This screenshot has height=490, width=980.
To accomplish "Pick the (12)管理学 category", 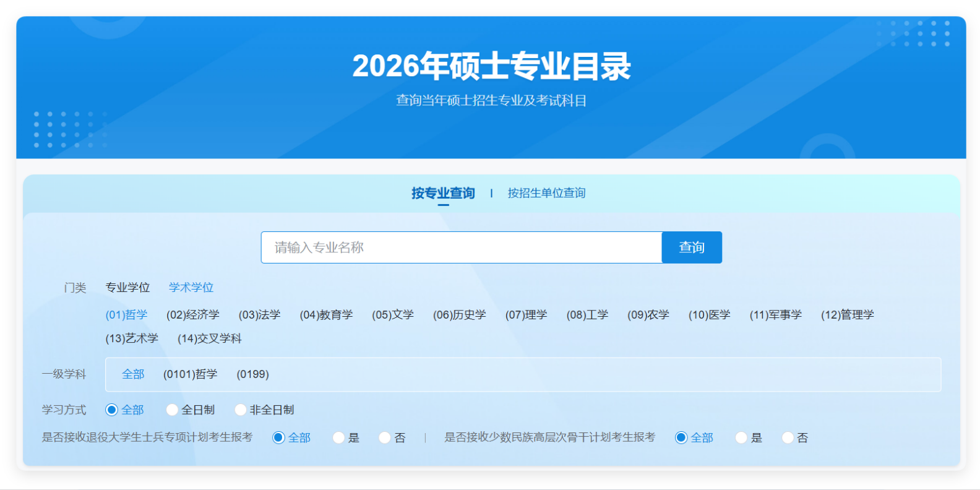I will 848,315.
